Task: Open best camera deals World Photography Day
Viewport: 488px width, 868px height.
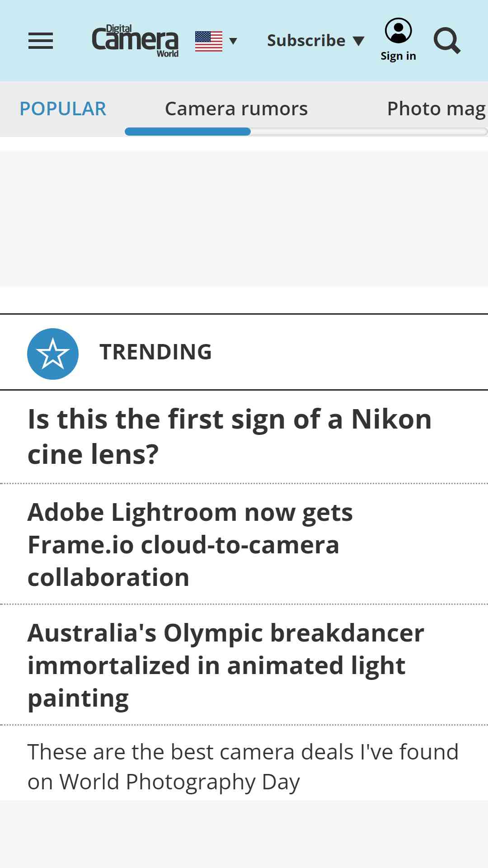Action: pyautogui.click(x=243, y=767)
